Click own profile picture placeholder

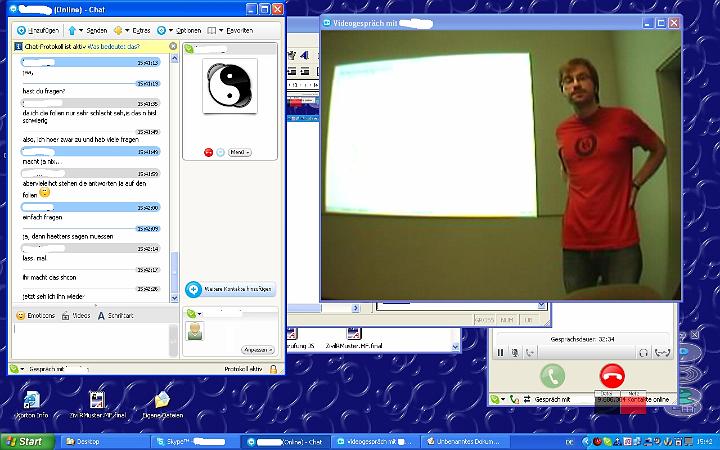[x=195, y=331]
